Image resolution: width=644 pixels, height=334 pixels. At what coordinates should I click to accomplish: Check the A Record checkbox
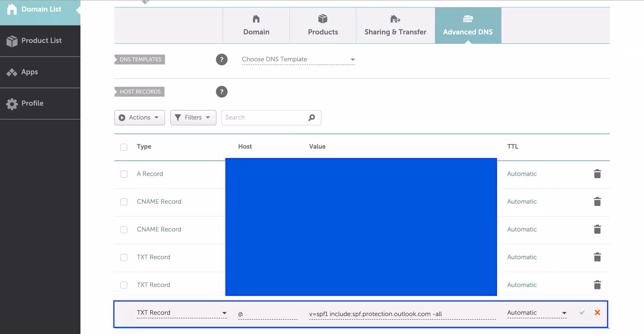pos(124,174)
